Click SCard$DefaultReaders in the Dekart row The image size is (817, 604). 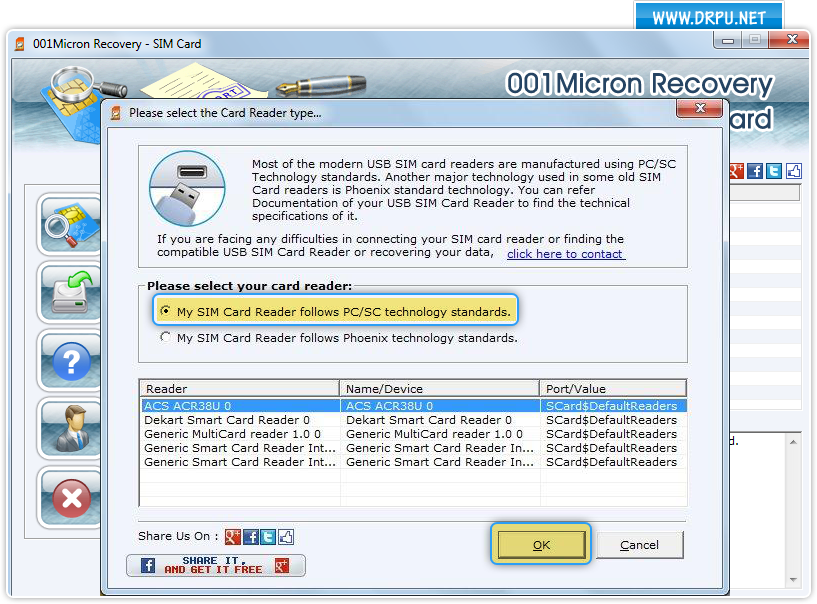[x=611, y=420]
